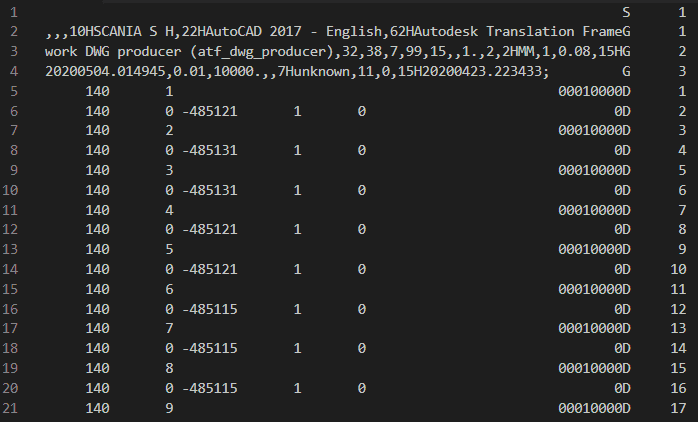Click line number 10 in the gutter
The height and width of the screenshot is (422, 698).
(x=10, y=190)
